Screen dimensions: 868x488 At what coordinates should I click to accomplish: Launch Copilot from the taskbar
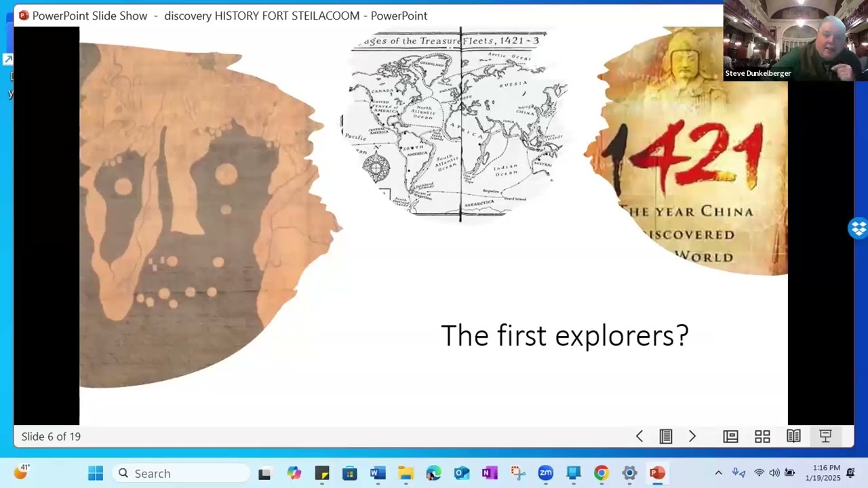(x=294, y=473)
